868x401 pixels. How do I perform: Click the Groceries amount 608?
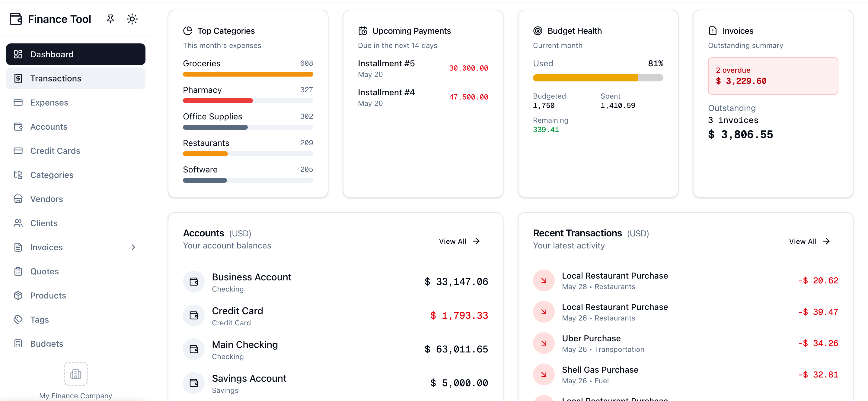coord(306,63)
